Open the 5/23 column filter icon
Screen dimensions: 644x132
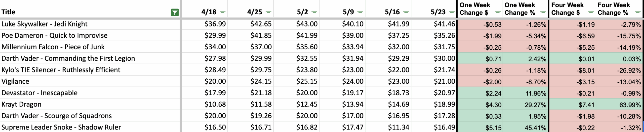[452, 12]
